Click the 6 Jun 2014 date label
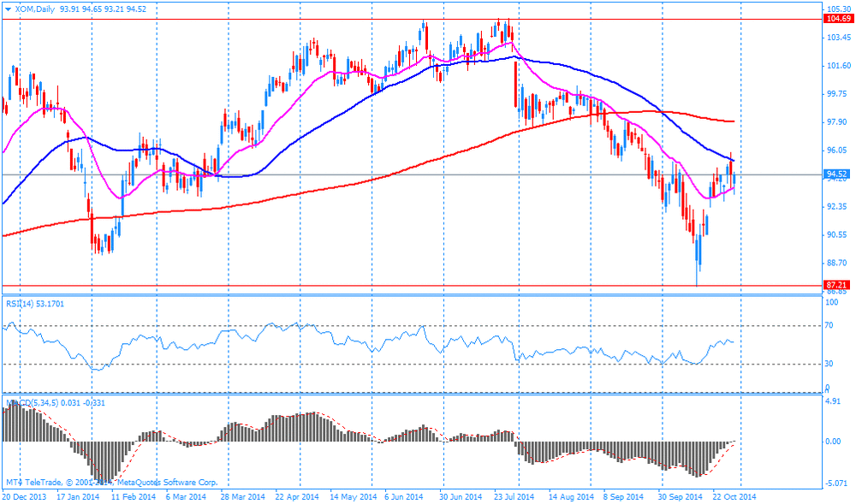Image resolution: width=856 pixels, height=504 pixels. (404, 497)
